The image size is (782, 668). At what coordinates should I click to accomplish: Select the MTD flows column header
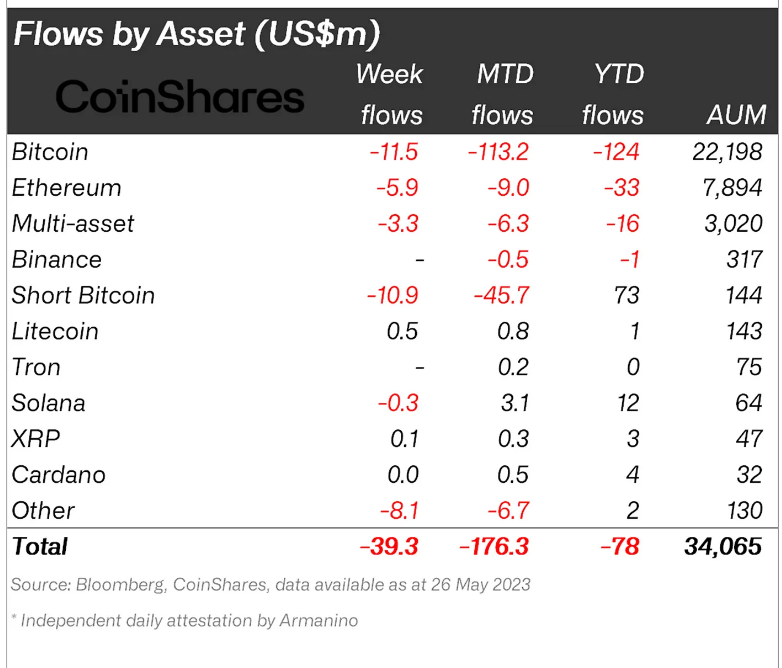(502, 94)
